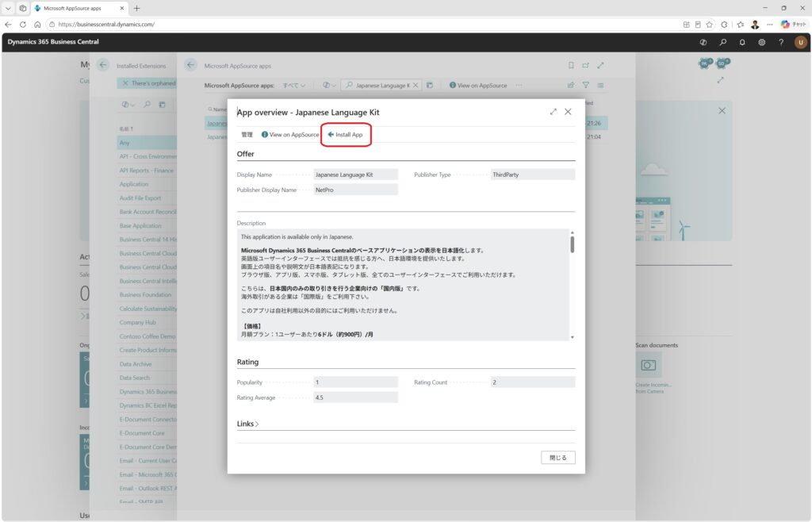812x522 pixels.
Task: Expand the role center page icon
Action: tap(720, 80)
